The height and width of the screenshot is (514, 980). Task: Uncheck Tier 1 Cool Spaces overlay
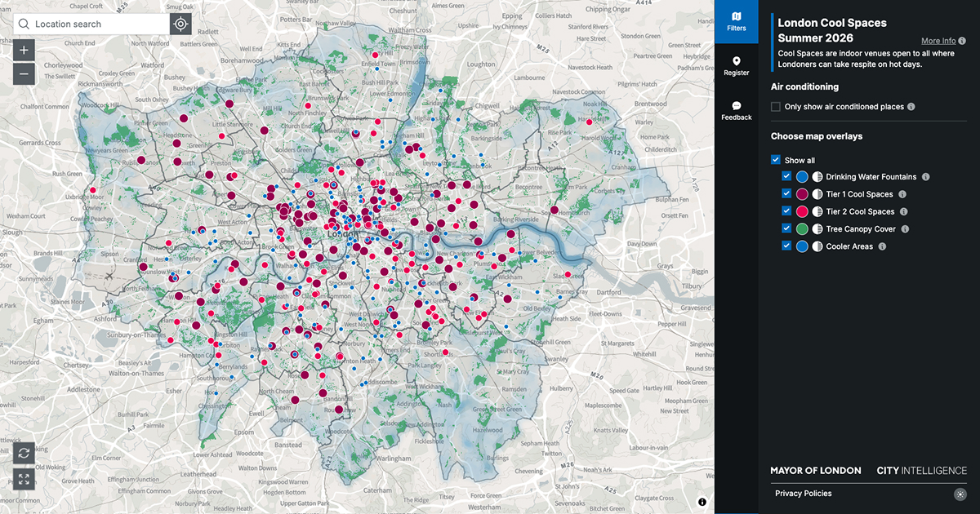click(x=786, y=194)
